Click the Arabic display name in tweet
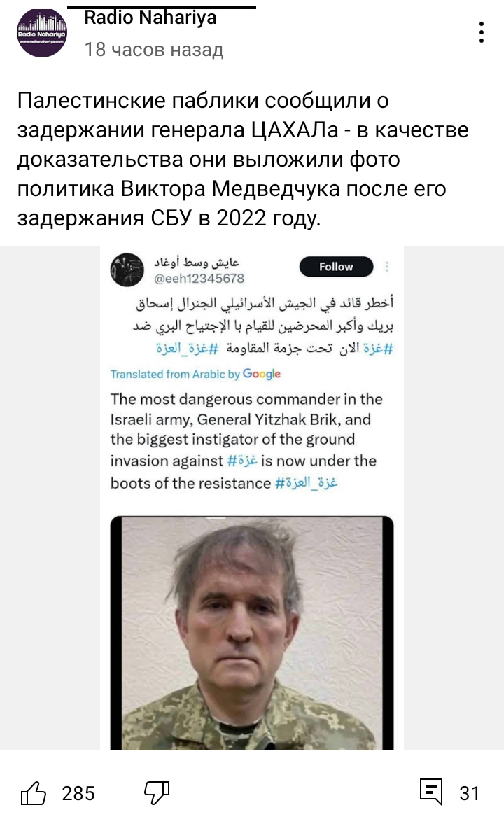Screen dimensions: 504x824 [x=197, y=261]
